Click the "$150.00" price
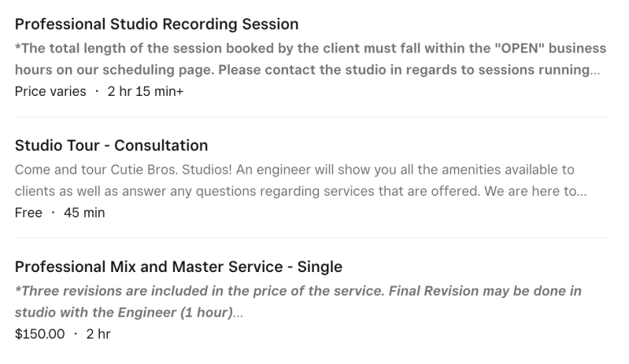Image resolution: width=629 pixels, height=364 pixels. click(40, 333)
